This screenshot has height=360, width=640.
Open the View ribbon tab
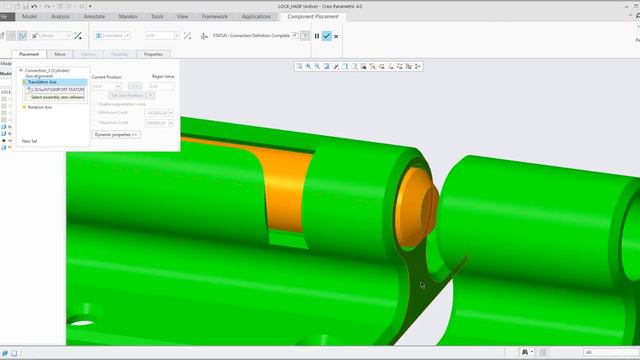click(x=182, y=16)
